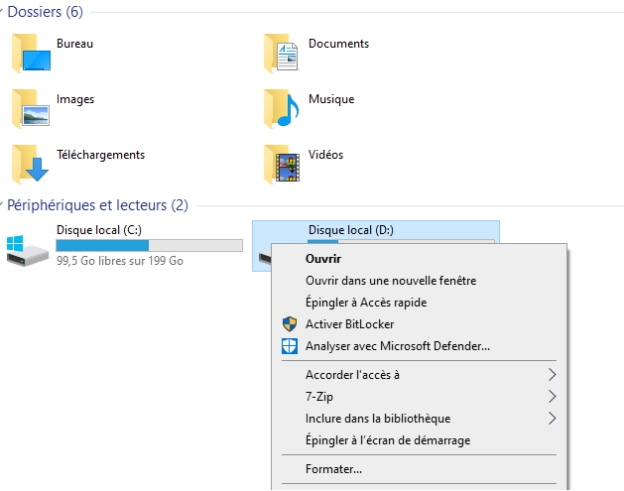Viewport: 624px width, 491px height.
Task: Click the Disque local (D:) label
Action: point(351,230)
